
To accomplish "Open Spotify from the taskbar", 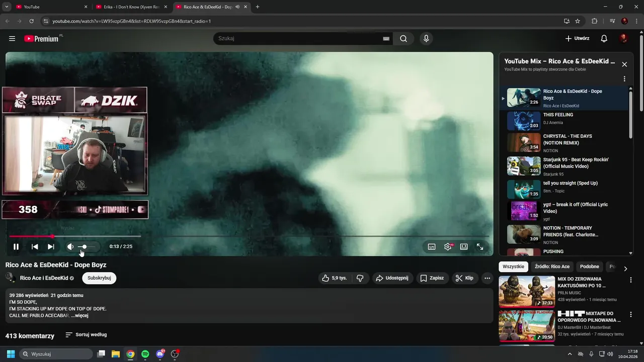I will tap(145, 354).
